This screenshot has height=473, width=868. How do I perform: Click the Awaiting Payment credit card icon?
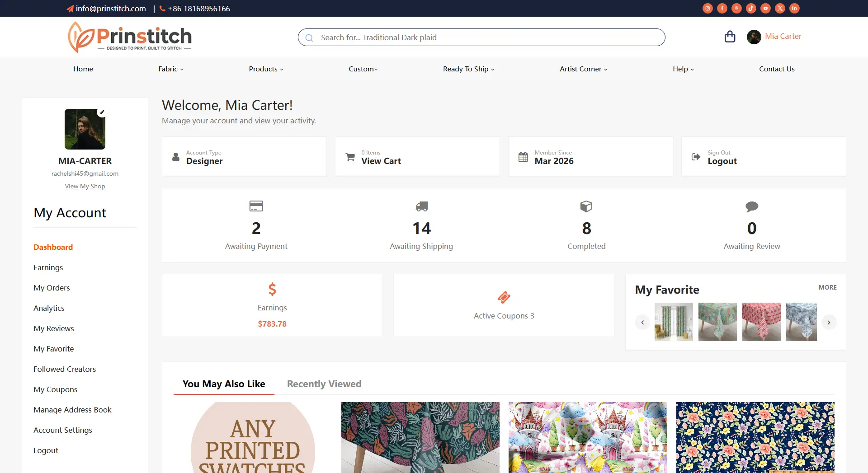click(256, 206)
